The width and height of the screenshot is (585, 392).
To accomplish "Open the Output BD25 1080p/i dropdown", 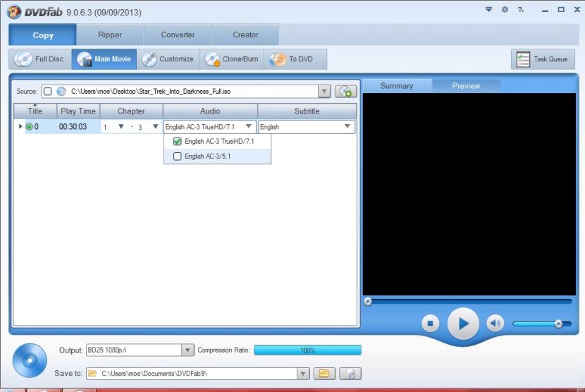I will 187,350.
